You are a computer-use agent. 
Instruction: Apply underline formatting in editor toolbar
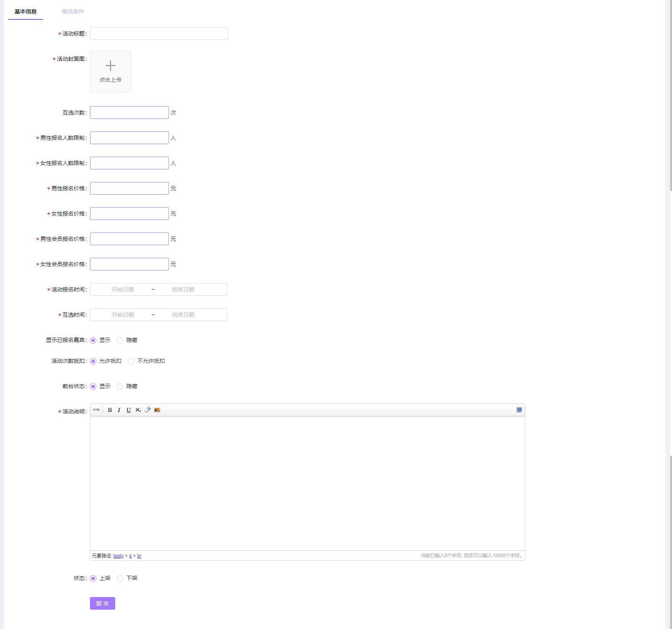[x=128, y=410]
